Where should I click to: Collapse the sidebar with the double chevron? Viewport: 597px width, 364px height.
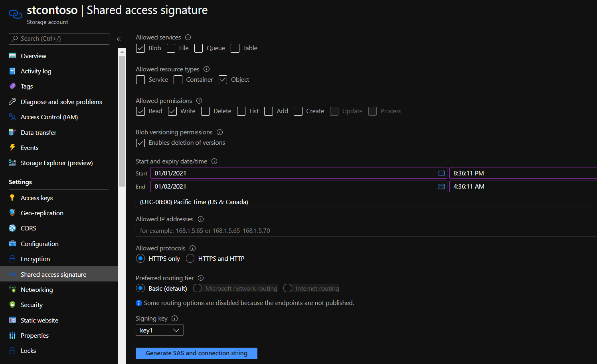pyautogui.click(x=119, y=39)
